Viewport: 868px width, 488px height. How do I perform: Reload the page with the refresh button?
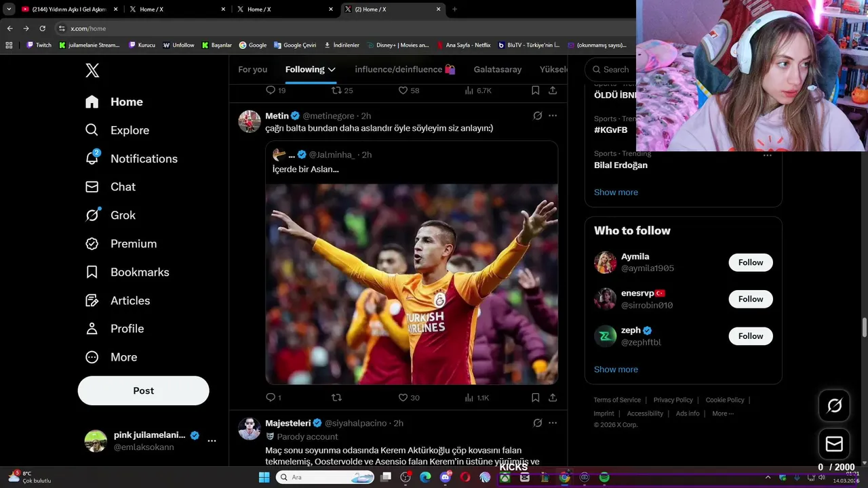click(42, 28)
